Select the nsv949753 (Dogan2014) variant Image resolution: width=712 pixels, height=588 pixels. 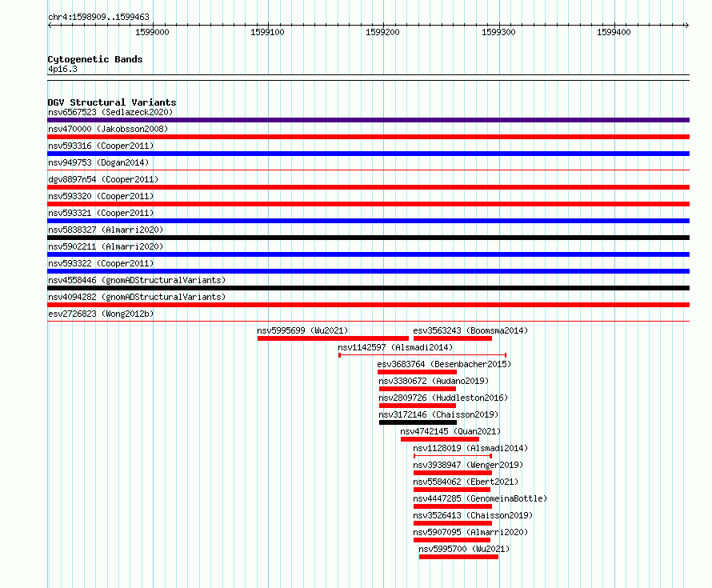[98, 162]
